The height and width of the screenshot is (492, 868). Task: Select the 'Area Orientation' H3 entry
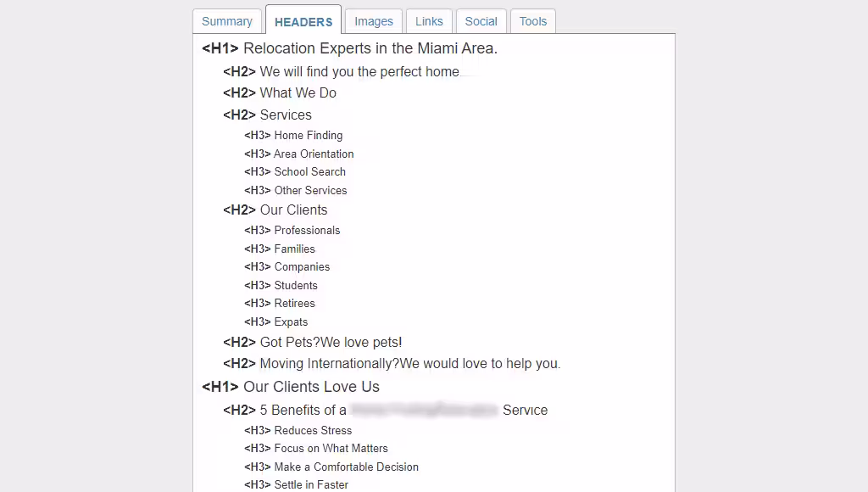point(314,154)
